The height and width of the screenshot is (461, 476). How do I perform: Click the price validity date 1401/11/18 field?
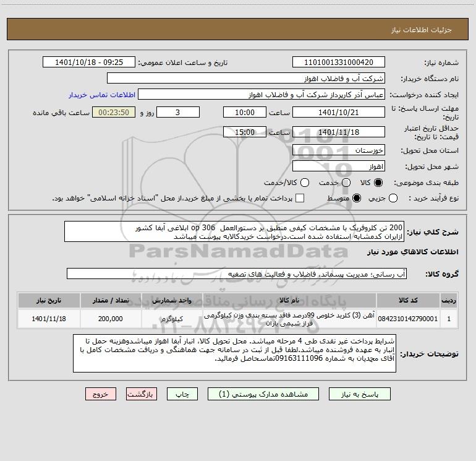[339, 132]
